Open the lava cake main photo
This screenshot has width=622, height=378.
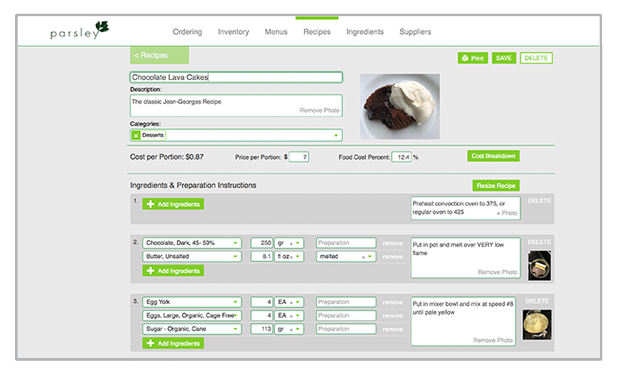(400, 106)
